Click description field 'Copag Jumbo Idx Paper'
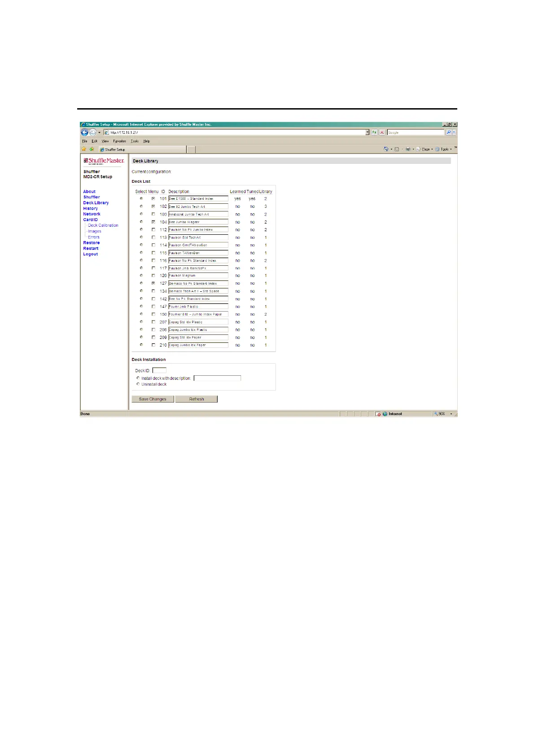The height and width of the screenshot is (756, 534). point(198,345)
